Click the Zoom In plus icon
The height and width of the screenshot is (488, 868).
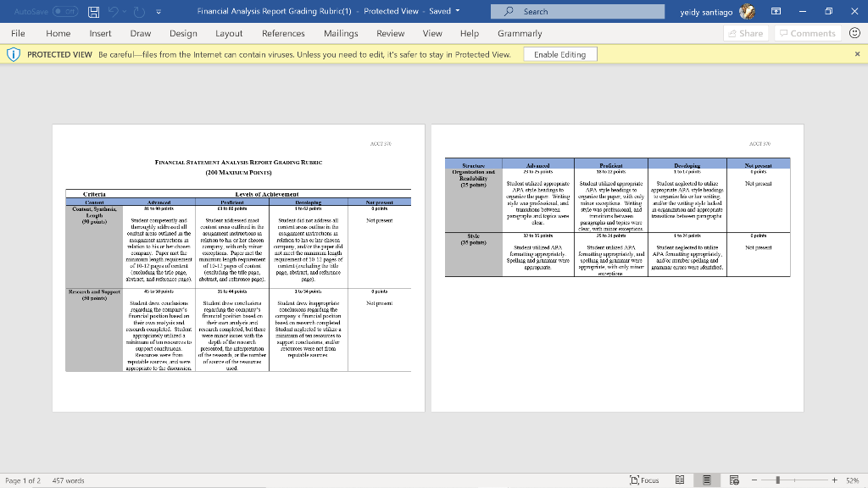(x=836, y=480)
